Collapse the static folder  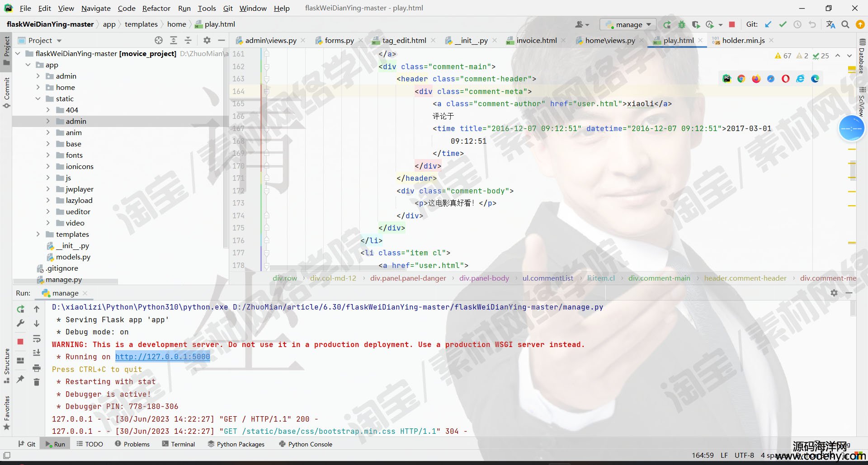pos(38,99)
